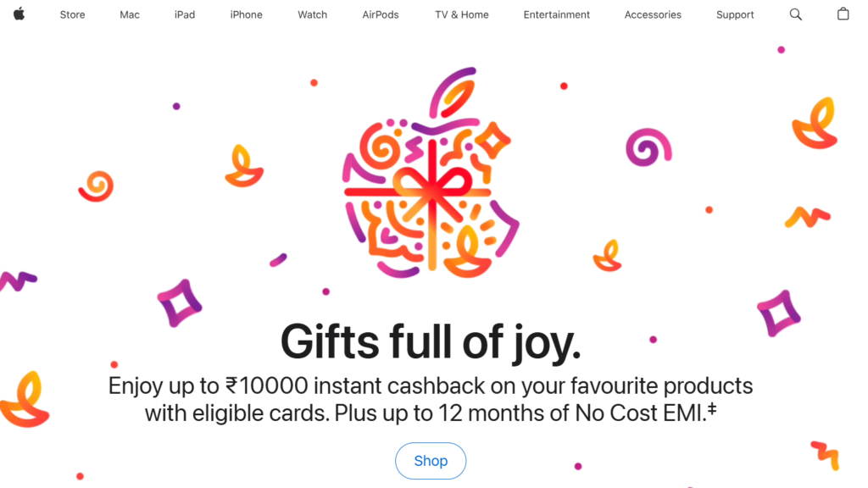Open the Store menu
The width and height of the screenshot is (868, 488).
coord(73,15)
